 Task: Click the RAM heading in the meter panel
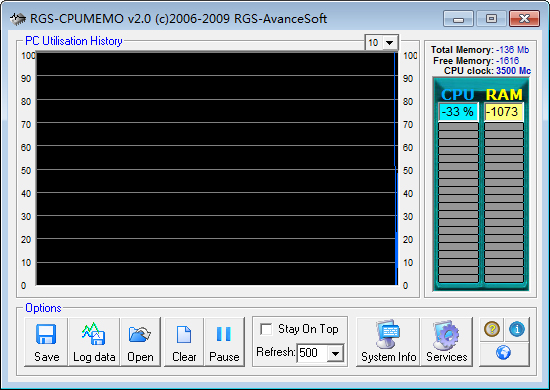(x=504, y=95)
